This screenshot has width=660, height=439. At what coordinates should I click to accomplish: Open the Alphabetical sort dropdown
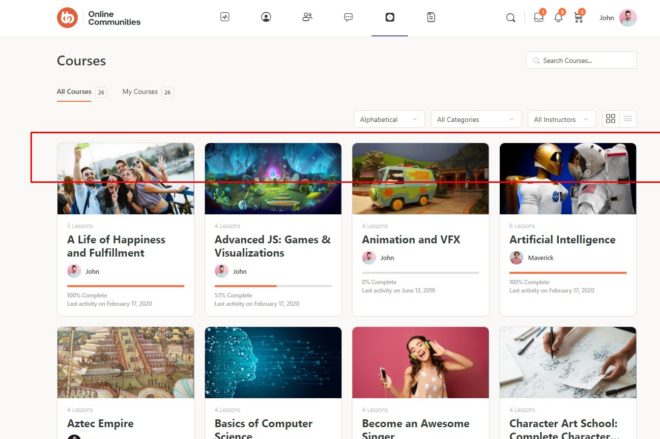pos(389,119)
